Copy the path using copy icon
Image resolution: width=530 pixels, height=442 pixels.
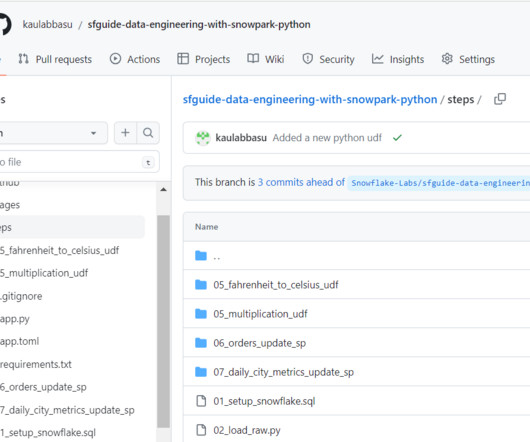pyautogui.click(x=500, y=99)
